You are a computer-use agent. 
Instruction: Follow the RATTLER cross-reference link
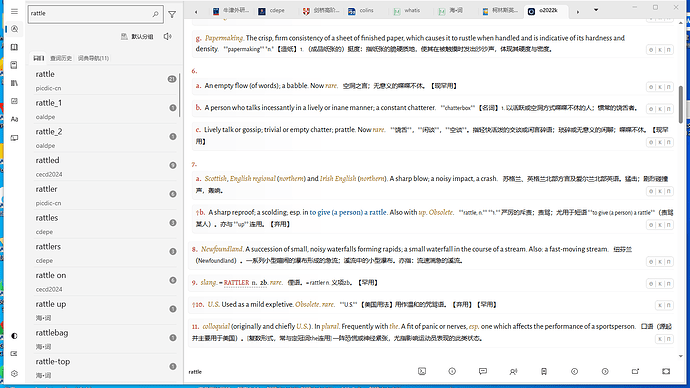coord(236,282)
